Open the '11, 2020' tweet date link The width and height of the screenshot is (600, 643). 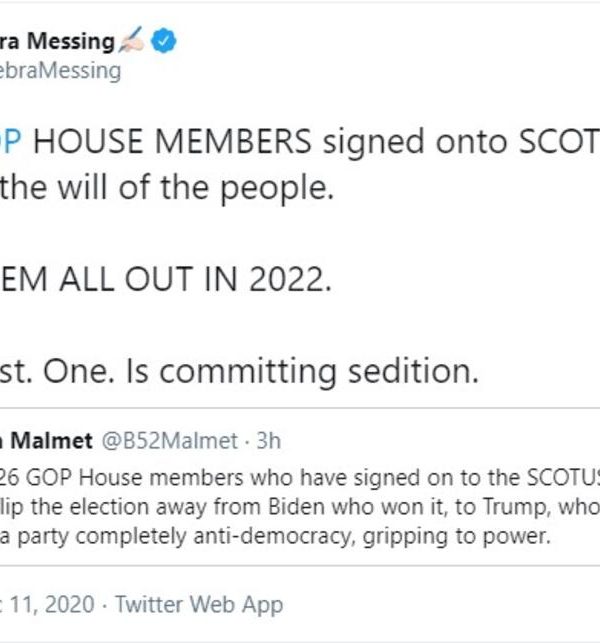[x=48, y=604]
